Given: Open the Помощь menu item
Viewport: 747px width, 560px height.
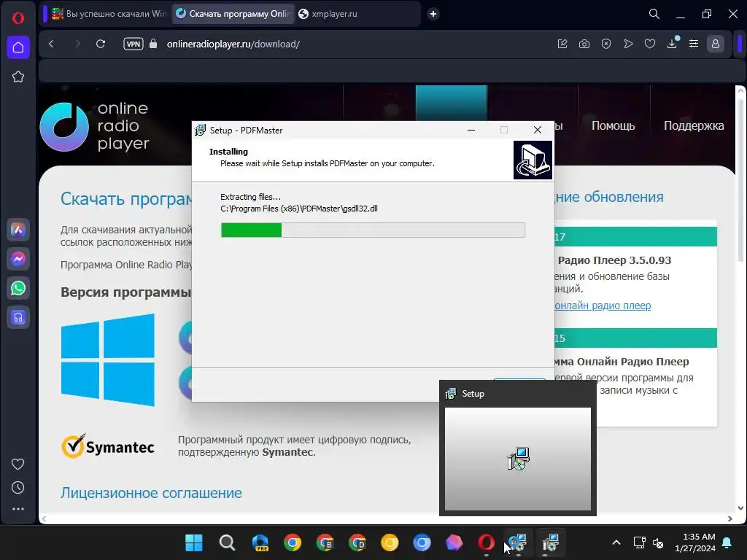Looking at the screenshot, I should 613,125.
